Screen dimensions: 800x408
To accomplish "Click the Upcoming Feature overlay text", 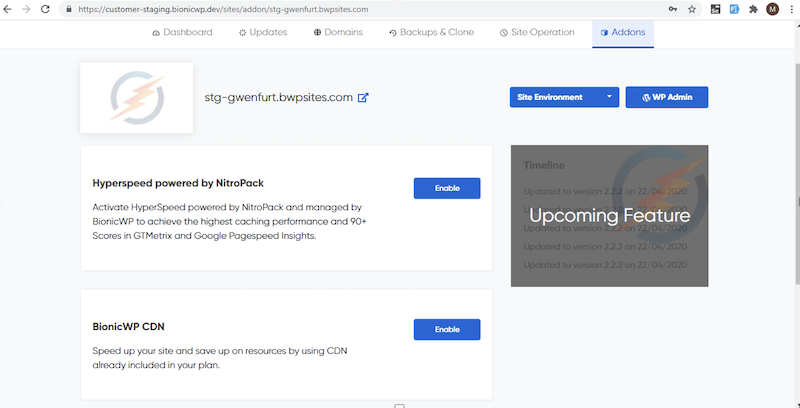I will coord(609,215).
